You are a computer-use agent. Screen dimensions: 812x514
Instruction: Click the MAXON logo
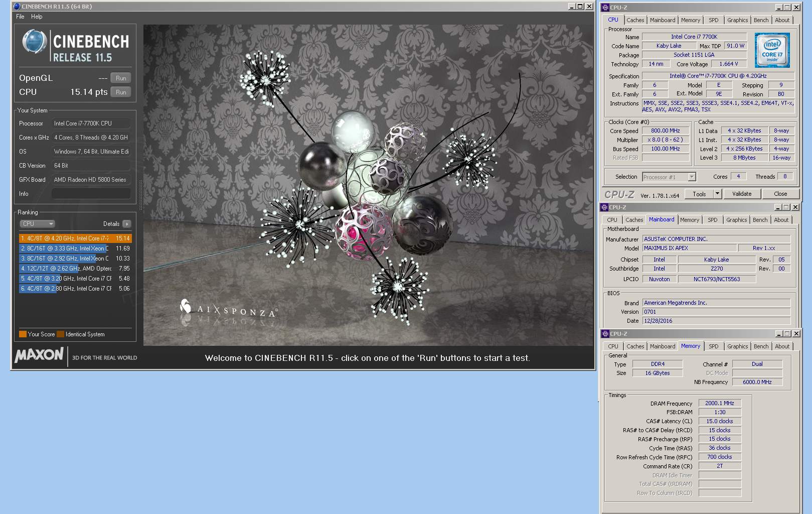(x=39, y=355)
